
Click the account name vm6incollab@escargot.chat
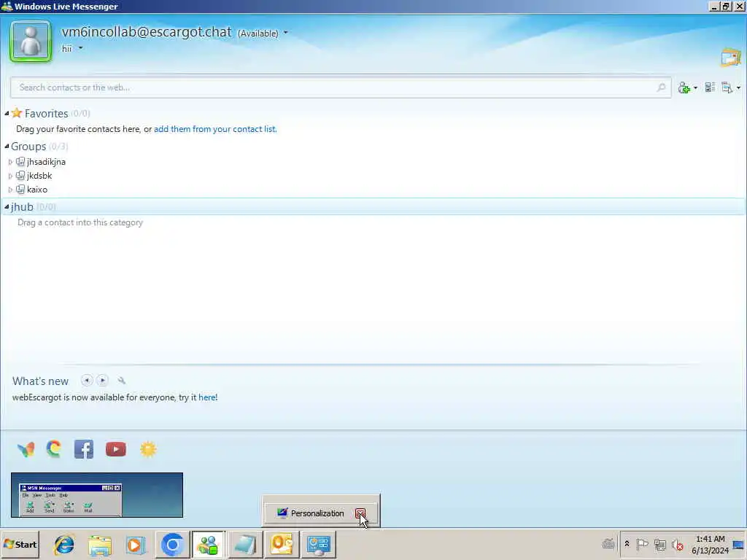[147, 32]
